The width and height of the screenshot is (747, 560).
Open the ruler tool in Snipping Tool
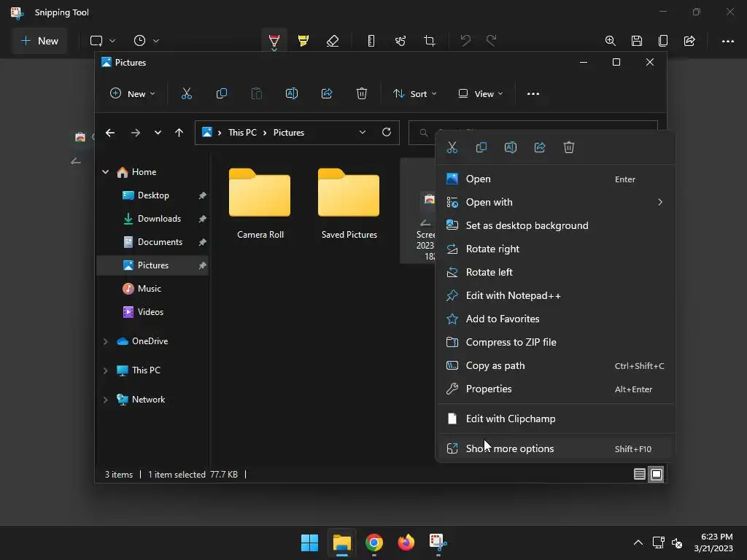[371, 41]
